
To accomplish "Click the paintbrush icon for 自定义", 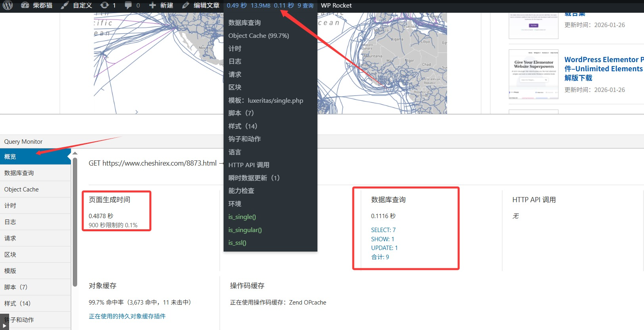I will click(x=64, y=5).
